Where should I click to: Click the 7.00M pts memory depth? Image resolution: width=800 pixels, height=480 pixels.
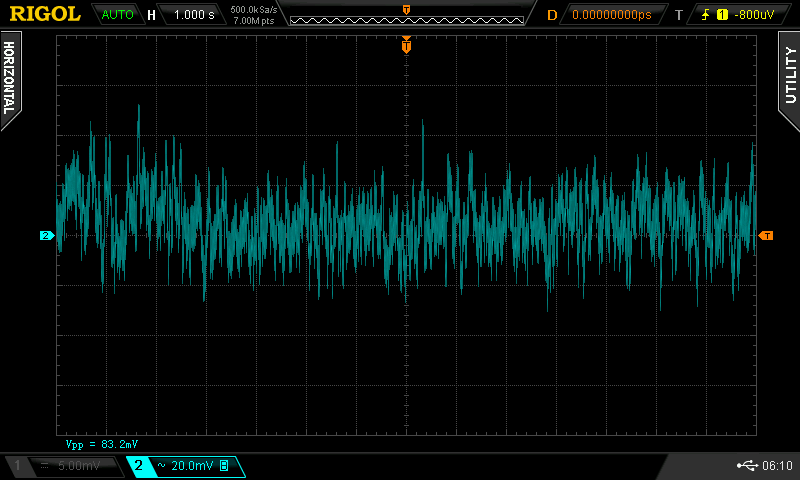(254, 21)
